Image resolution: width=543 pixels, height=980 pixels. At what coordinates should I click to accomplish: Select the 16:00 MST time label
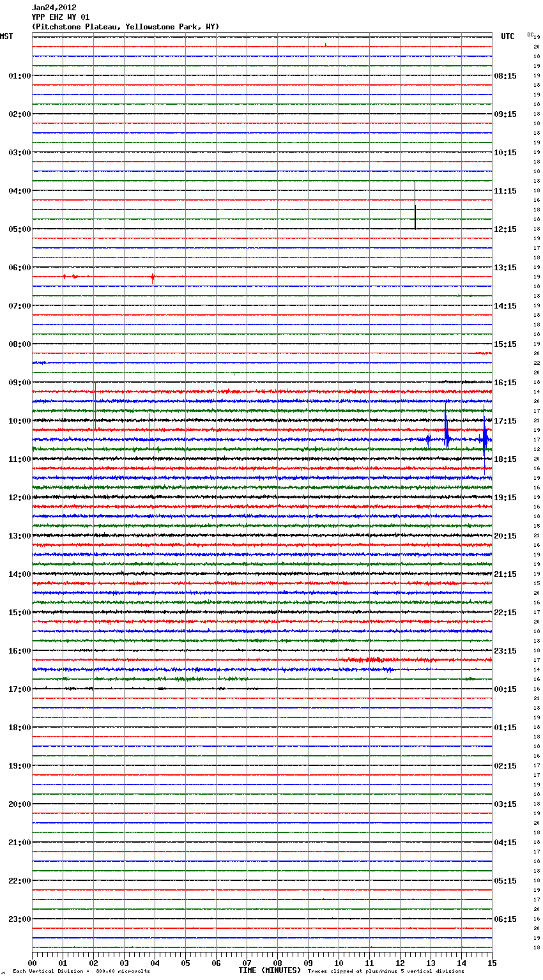coord(20,651)
